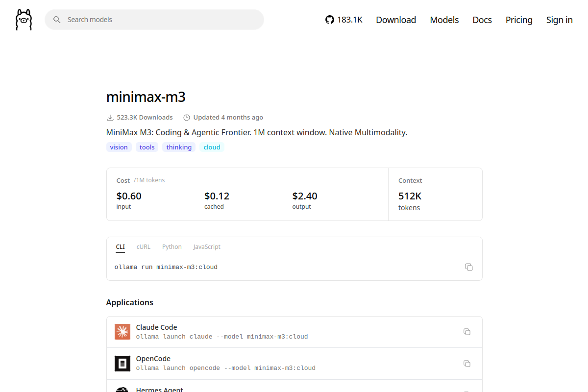Open the GitHub 183.1K link
The image size is (588, 392).
pyautogui.click(x=344, y=20)
